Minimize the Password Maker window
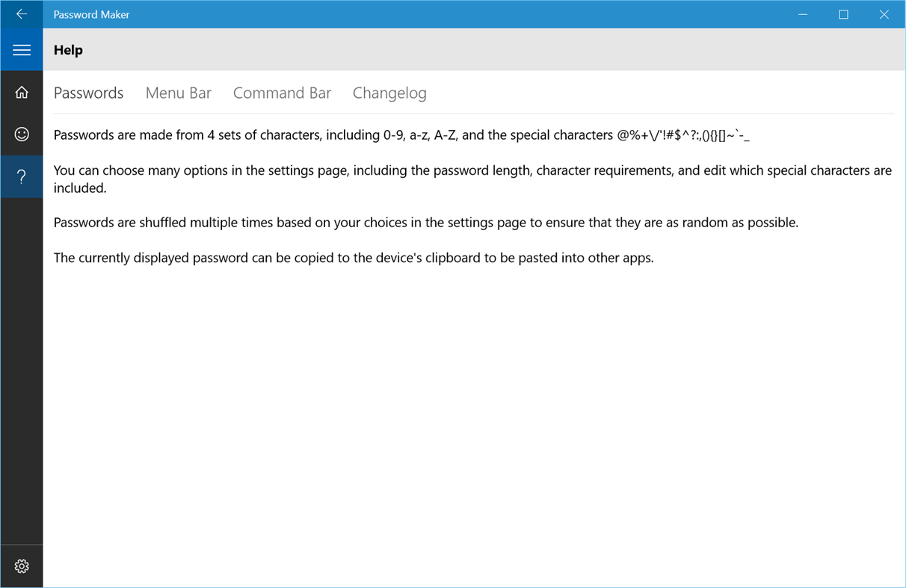Screen dimensions: 906x588 [803, 14]
